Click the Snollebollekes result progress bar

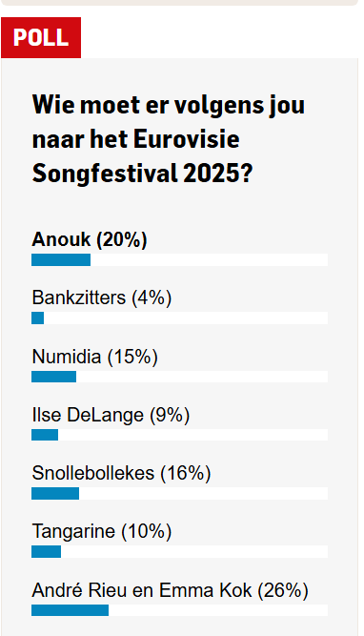(x=179, y=493)
